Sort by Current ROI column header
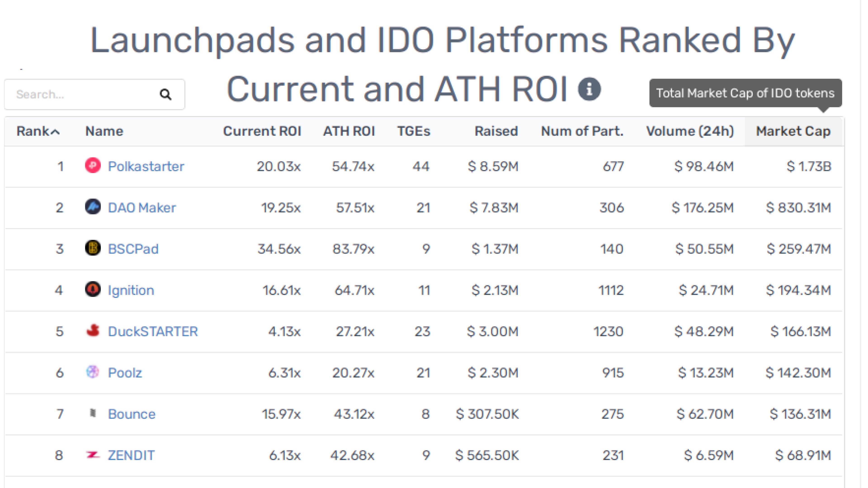The width and height of the screenshot is (868, 488). coord(262,131)
